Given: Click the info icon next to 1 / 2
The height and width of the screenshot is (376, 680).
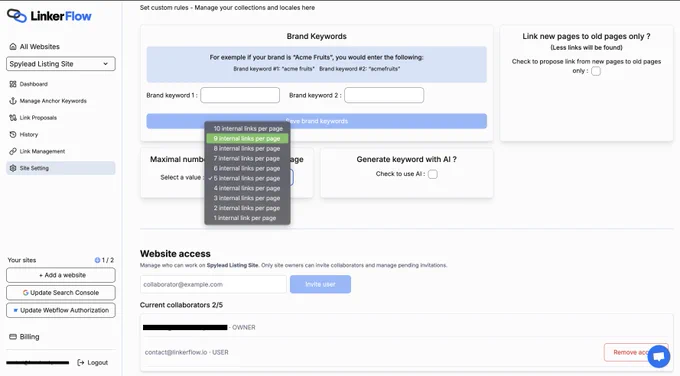Looking at the screenshot, I should [x=97, y=260].
